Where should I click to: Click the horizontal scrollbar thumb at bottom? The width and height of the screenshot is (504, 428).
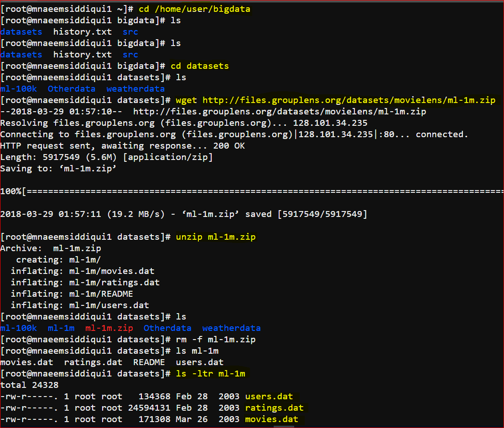(284, 427)
